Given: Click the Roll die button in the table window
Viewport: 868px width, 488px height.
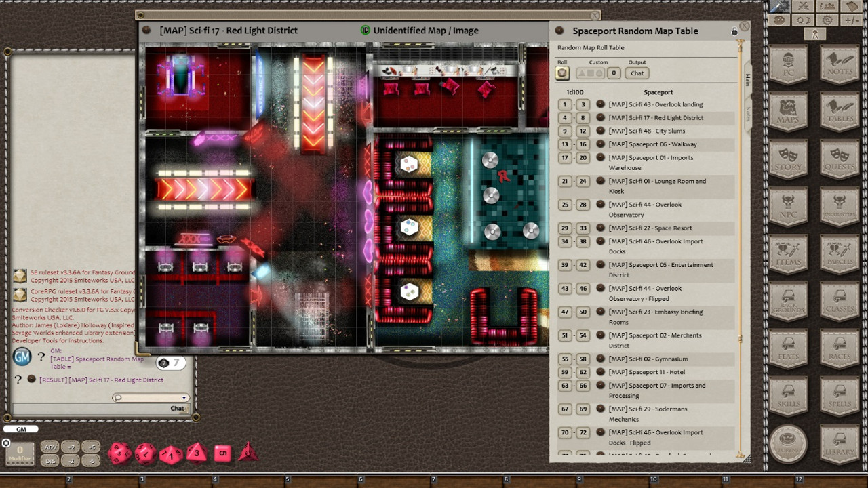Looking at the screenshot, I should (x=562, y=73).
